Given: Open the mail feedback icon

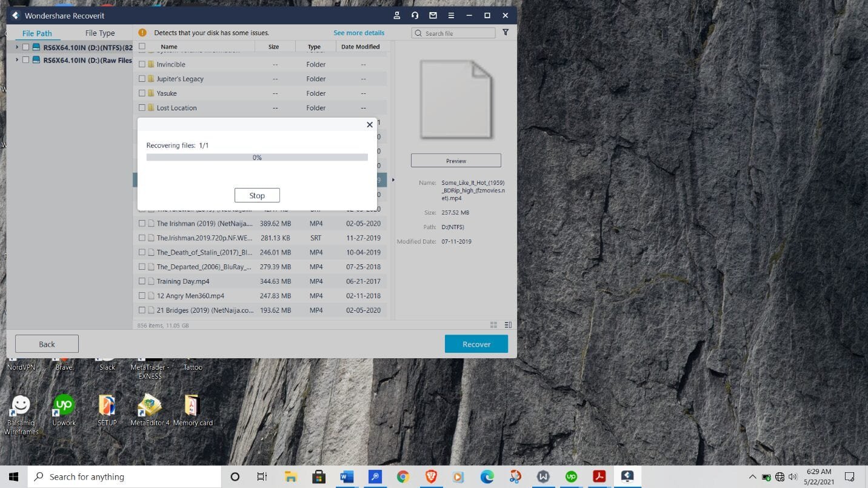Looking at the screenshot, I should 433,16.
